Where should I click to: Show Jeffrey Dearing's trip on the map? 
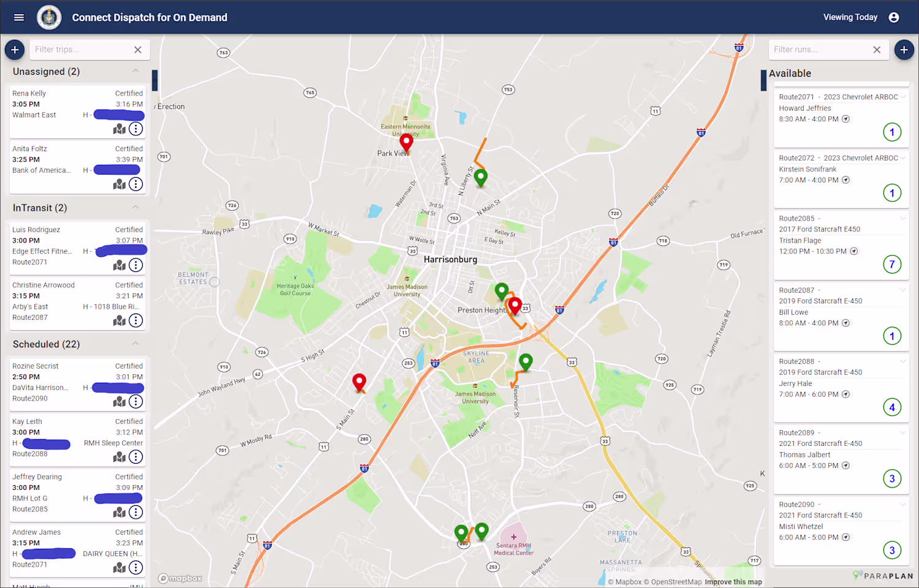119,512
